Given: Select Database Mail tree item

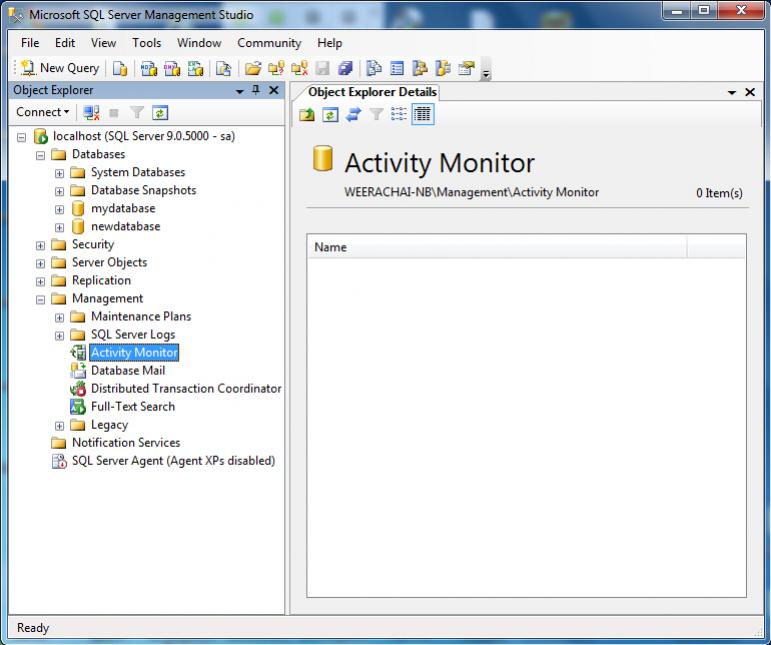Looking at the screenshot, I should [128, 370].
